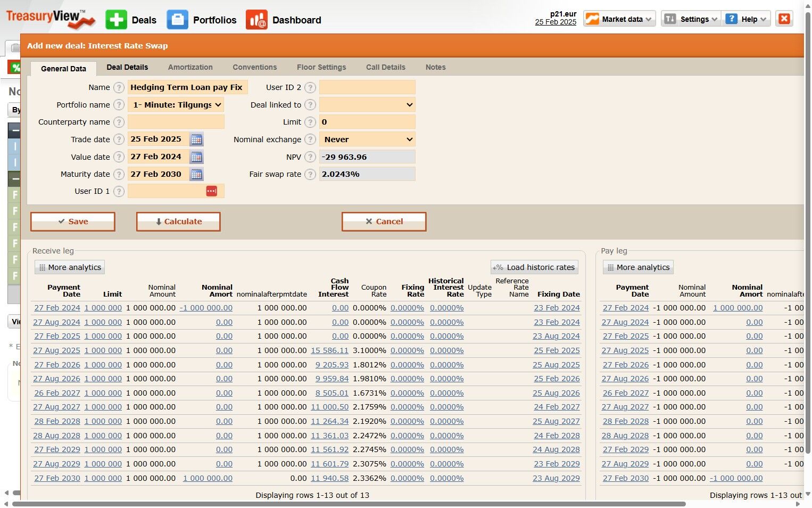Show help tooltip for NPV field
This screenshot has width=812, height=508.
click(310, 157)
